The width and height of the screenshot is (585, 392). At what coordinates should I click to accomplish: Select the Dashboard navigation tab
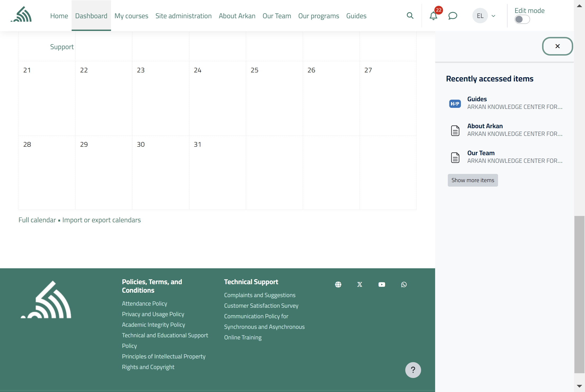(x=91, y=16)
